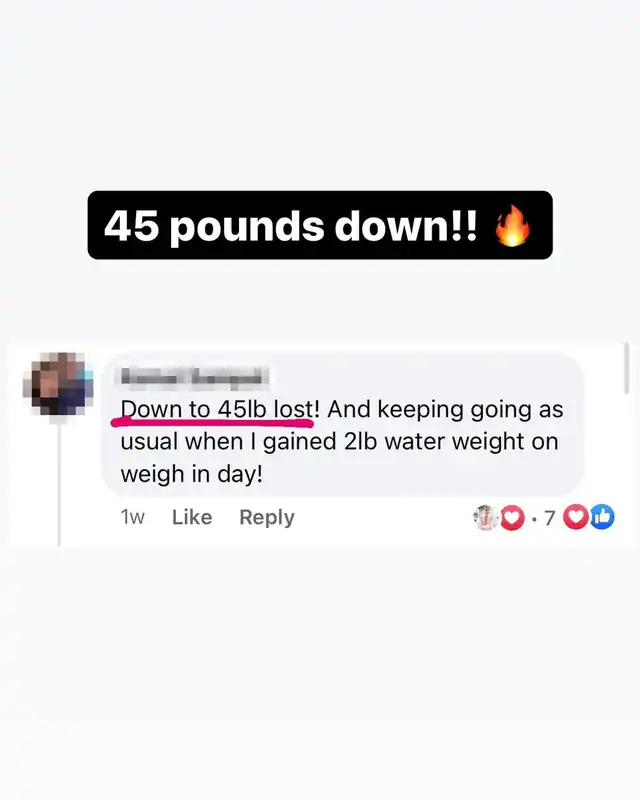Click the gray scrollbar beside comment
This screenshot has height=800, width=640.
point(626,368)
